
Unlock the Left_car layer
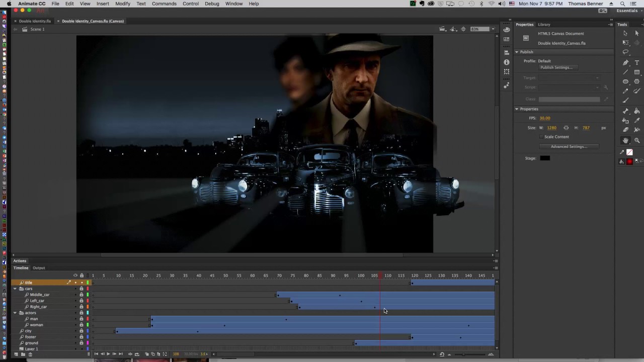point(82,301)
